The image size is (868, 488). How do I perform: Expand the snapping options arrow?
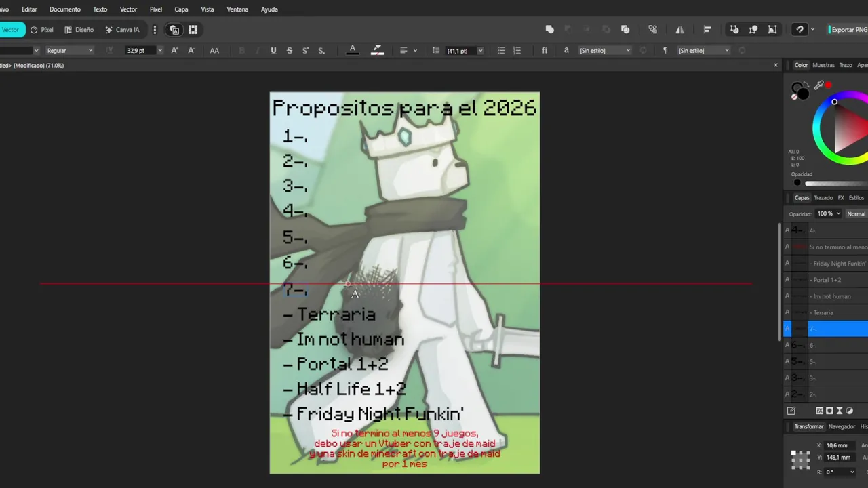pos(812,30)
